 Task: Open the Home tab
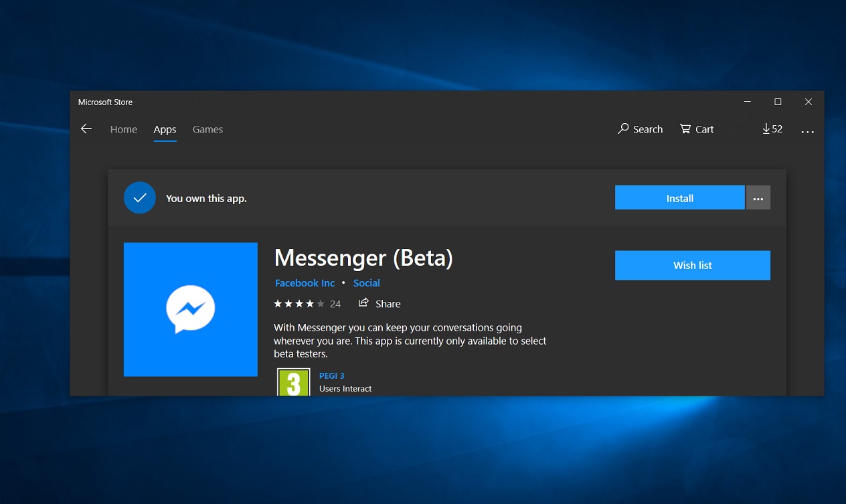pos(124,129)
